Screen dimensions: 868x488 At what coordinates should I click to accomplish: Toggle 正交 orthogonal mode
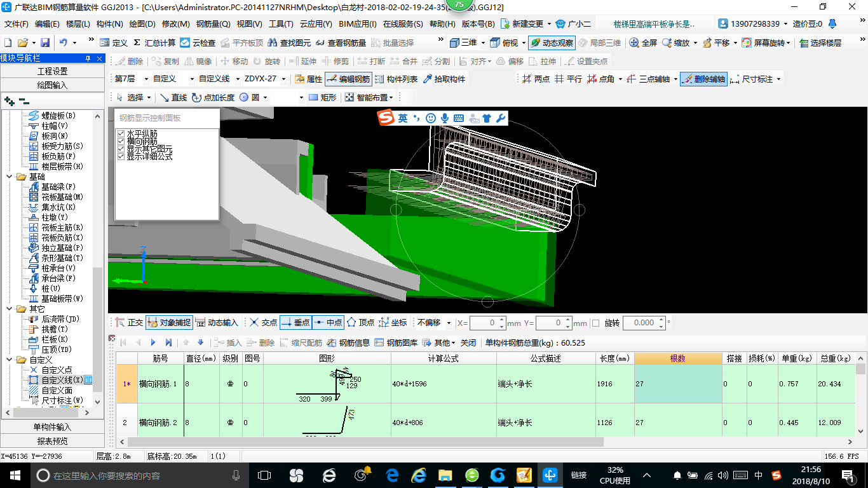(x=129, y=323)
